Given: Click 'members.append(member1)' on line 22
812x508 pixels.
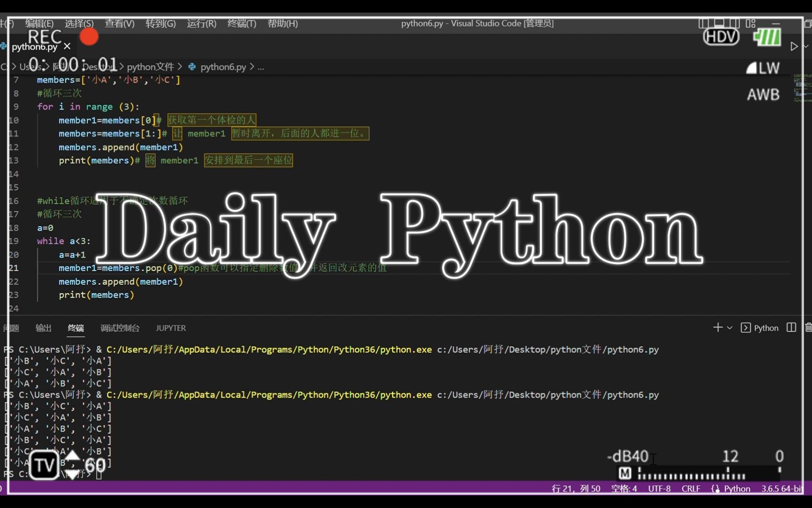Looking at the screenshot, I should [x=121, y=281].
